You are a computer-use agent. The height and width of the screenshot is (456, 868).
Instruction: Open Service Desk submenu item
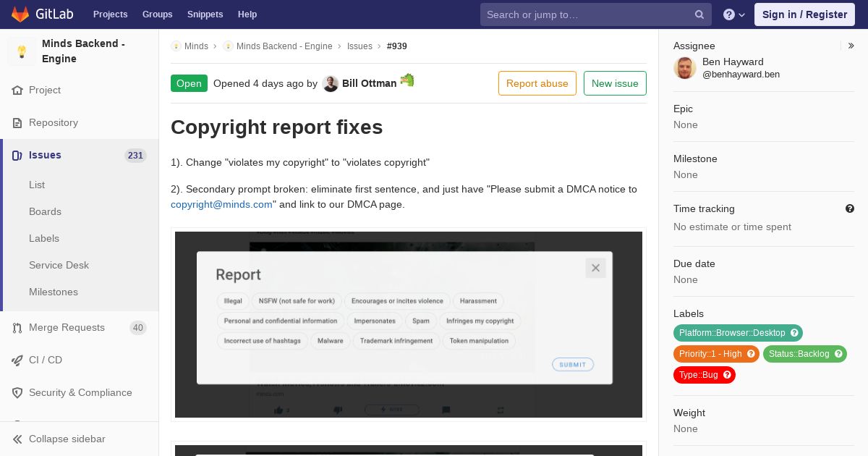59,265
